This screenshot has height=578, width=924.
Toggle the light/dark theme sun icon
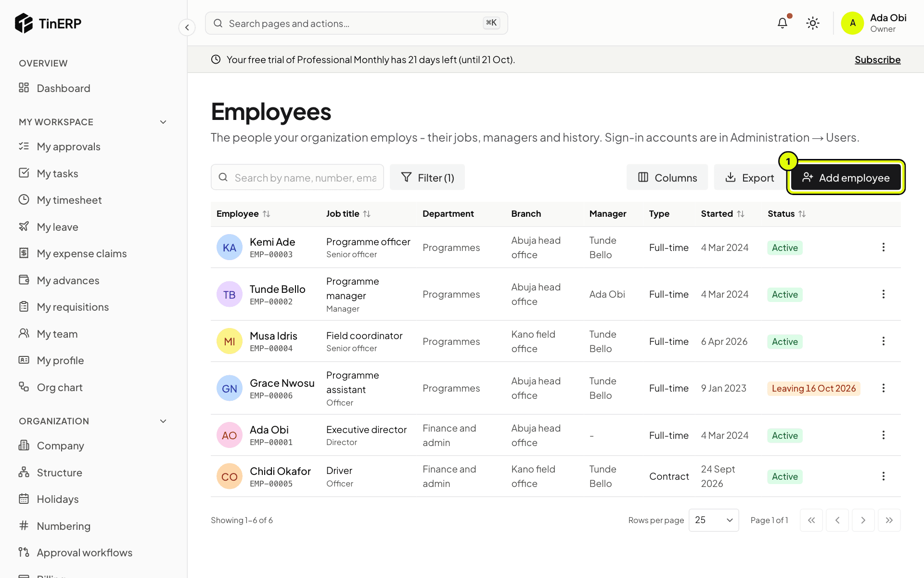pyautogui.click(x=813, y=23)
